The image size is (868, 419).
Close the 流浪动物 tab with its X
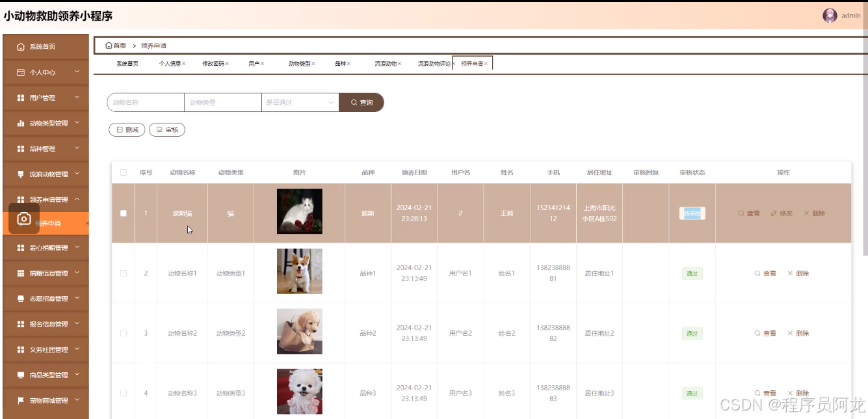click(x=399, y=64)
